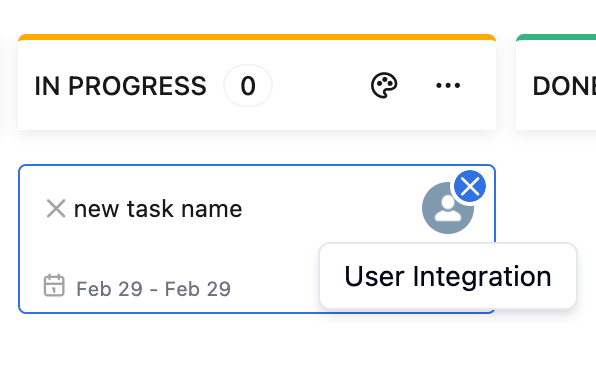Open the task titled new task name
Screen dimensions: 596x374
tap(158, 209)
